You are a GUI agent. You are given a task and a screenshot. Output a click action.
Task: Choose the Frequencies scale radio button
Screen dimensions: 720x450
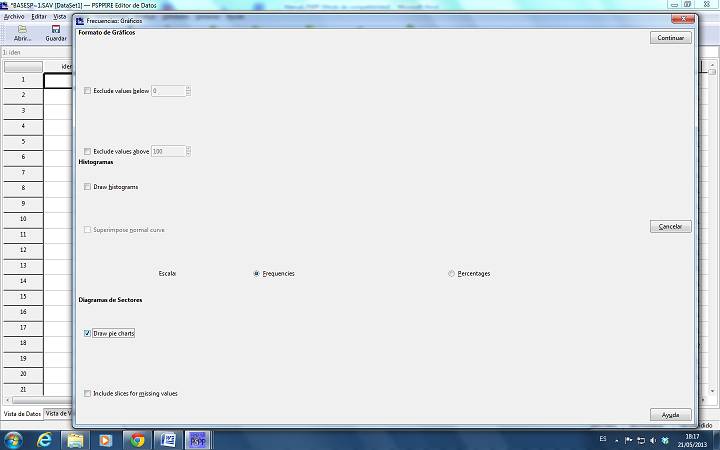[x=257, y=273]
